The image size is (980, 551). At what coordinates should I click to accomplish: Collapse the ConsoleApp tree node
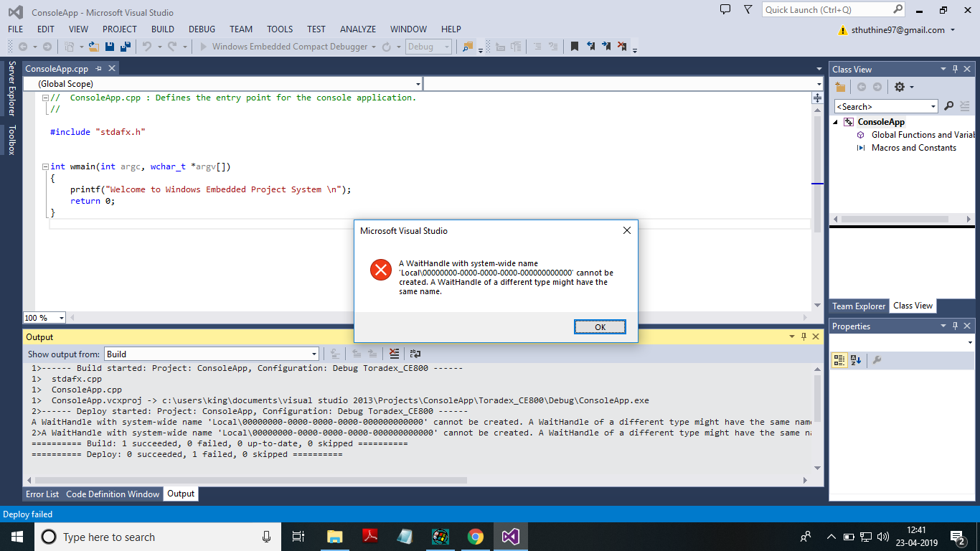pos(835,122)
